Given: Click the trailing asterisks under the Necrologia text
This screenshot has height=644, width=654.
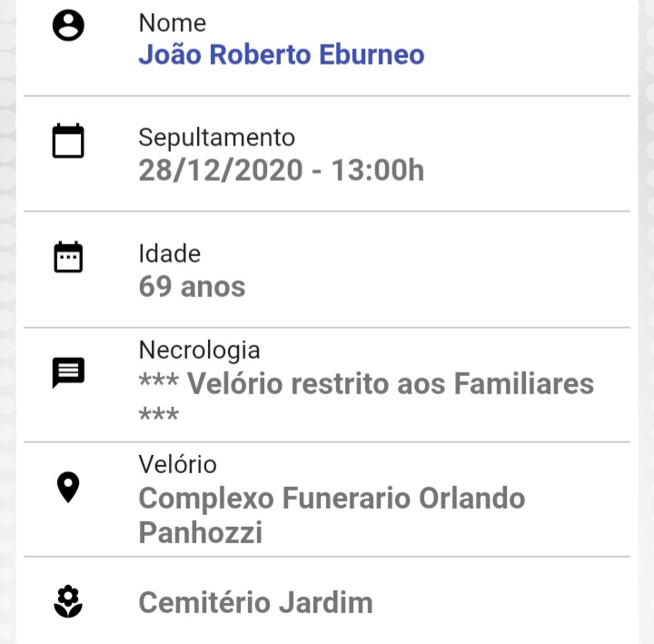Looking at the screenshot, I should 159,414.
